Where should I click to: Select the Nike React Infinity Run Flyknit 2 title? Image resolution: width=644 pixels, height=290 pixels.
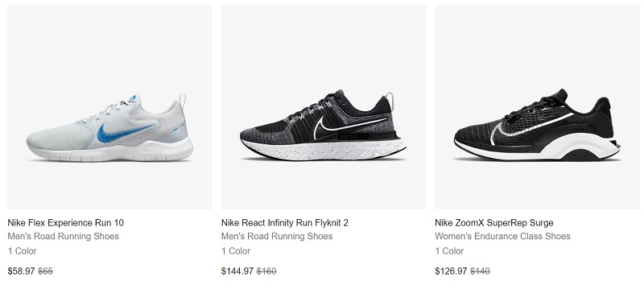coord(285,222)
